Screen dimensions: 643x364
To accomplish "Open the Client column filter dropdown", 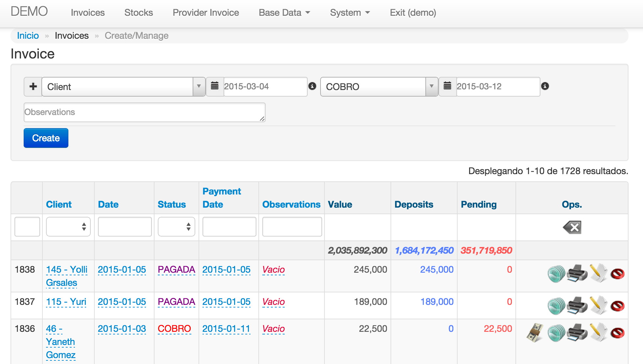I will click(68, 227).
